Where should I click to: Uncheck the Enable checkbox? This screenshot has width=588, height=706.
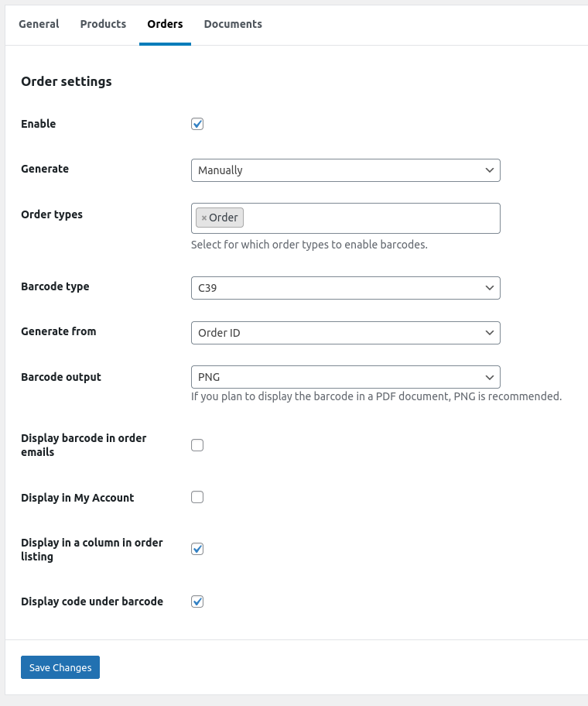pyautogui.click(x=197, y=124)
